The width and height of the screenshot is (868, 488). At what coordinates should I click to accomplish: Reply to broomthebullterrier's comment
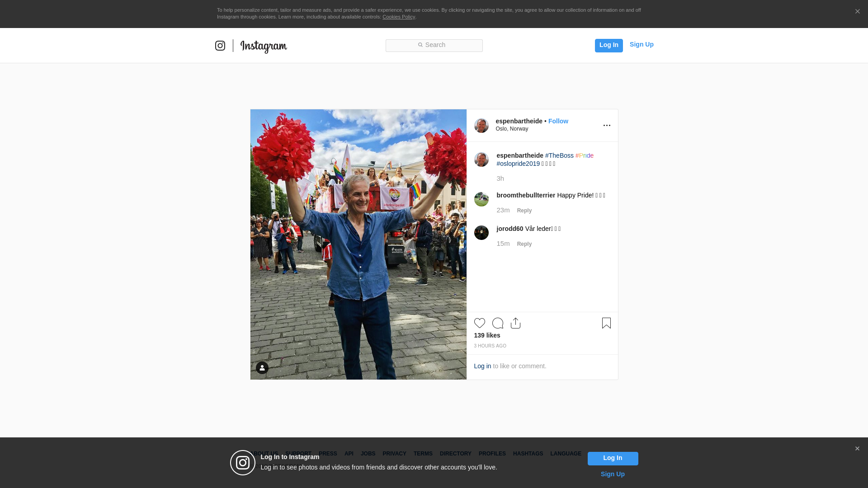click(524, 211)
